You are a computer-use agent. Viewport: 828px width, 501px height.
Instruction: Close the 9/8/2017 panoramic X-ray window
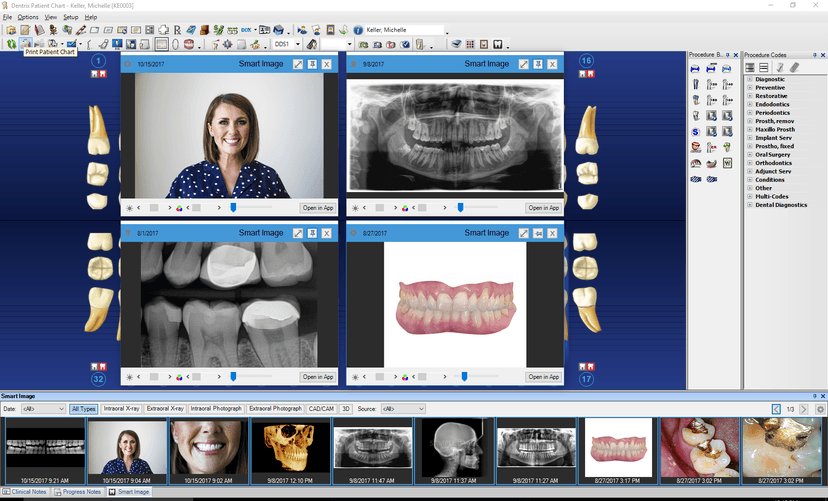[551, 64]
